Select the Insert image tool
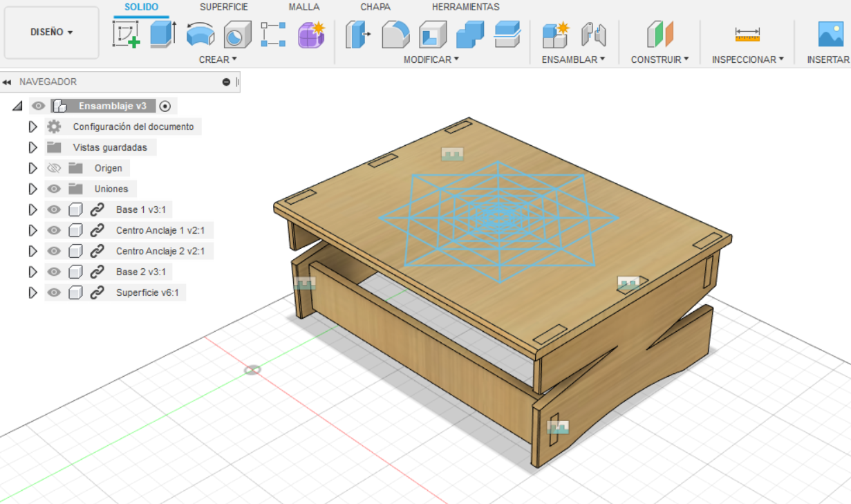 [x=831, y=34]
